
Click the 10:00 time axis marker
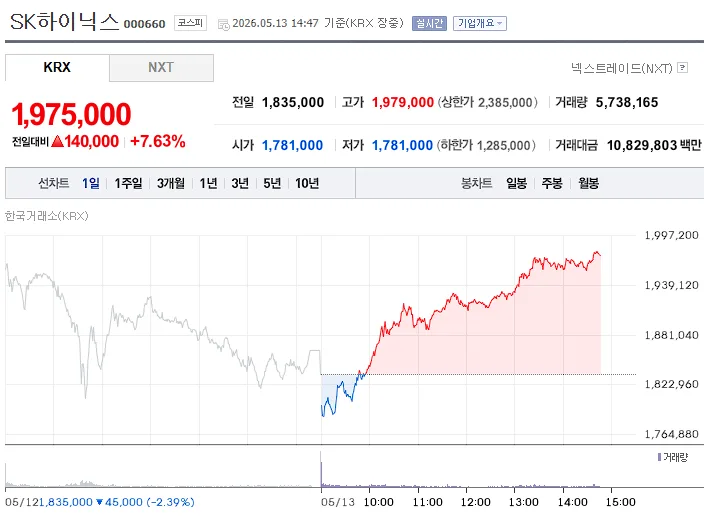point(378,502)
